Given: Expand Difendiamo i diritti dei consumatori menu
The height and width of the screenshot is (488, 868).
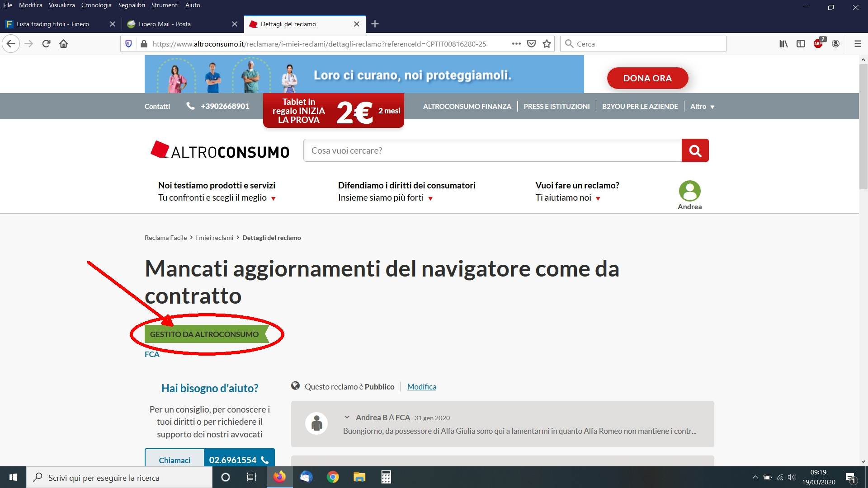Looking at the screenshot, I should 407,192.
